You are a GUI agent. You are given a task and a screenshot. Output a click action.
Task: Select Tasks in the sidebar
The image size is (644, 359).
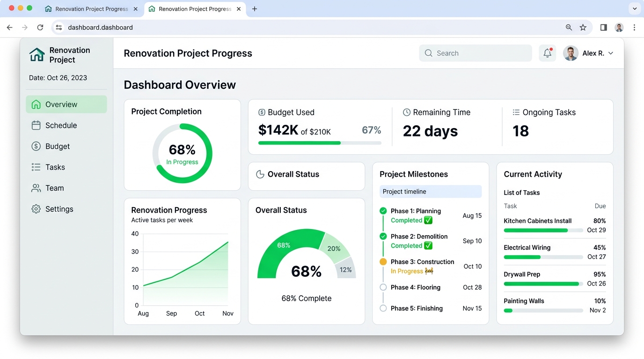66,167
